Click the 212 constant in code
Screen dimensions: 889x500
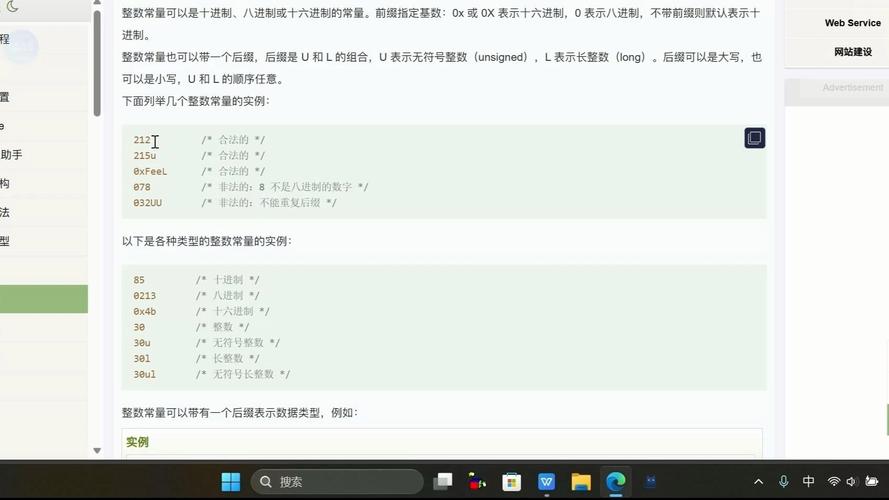point(142,140)
